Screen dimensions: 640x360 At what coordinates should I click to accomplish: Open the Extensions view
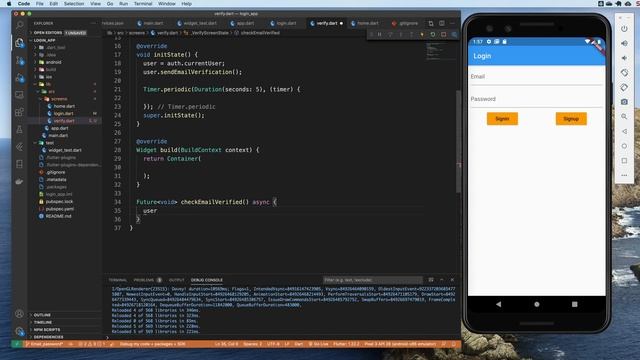coord(19,112)
